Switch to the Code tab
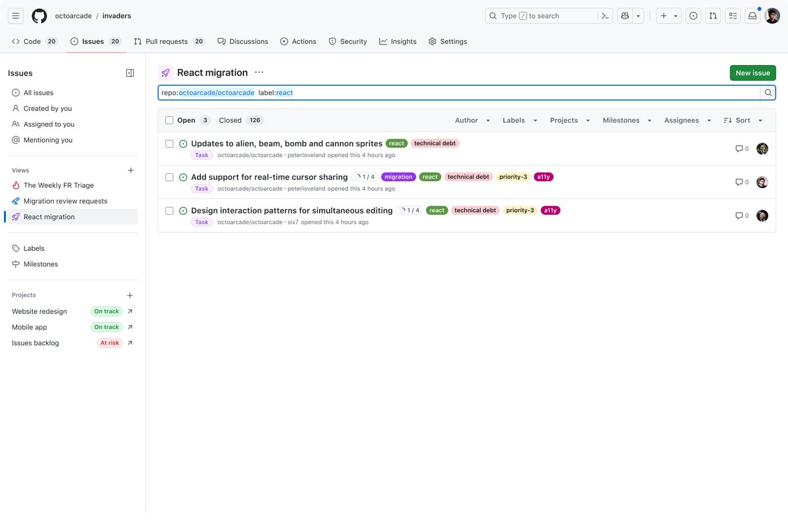788x532 pixels. [x=35, y=41]
